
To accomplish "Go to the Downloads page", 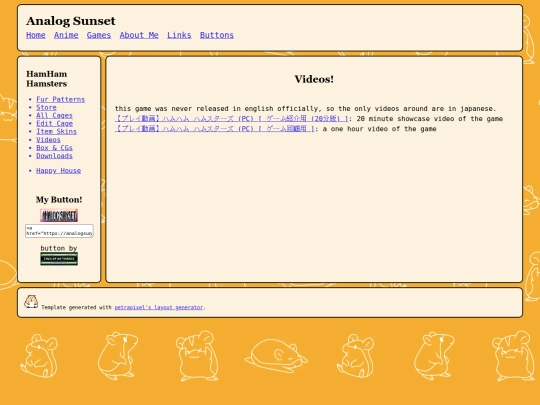I will coord(54,156).
